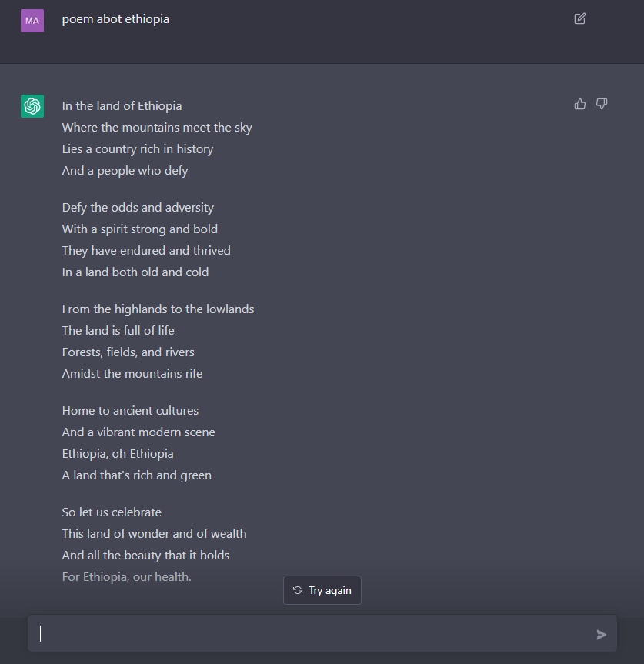The image size is (644, 664).
Task: Click the line "Defy the odds and adversity"
Action: pos(138,208)
